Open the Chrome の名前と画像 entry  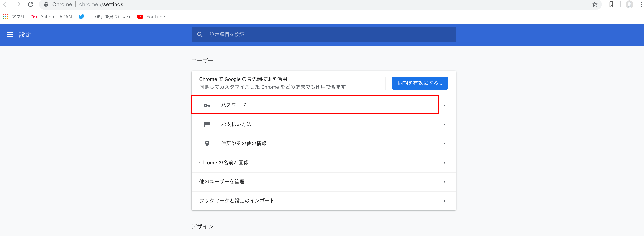pyautogui.click(x=324, y=163)
